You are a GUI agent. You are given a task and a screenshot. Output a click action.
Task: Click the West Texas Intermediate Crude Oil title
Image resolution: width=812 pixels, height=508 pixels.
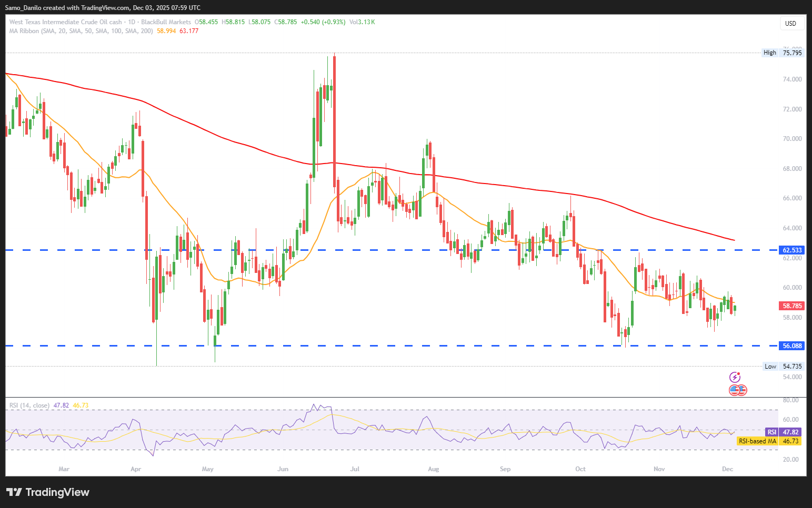click(x=65, y=22)
